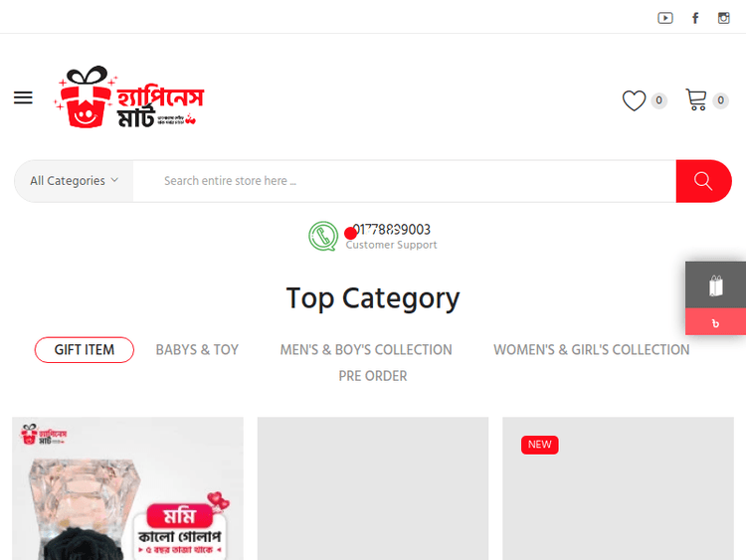Tap the green WhatsApp phone icon
The width and height of the screenshot is (746, 560).
pos(323,236)
